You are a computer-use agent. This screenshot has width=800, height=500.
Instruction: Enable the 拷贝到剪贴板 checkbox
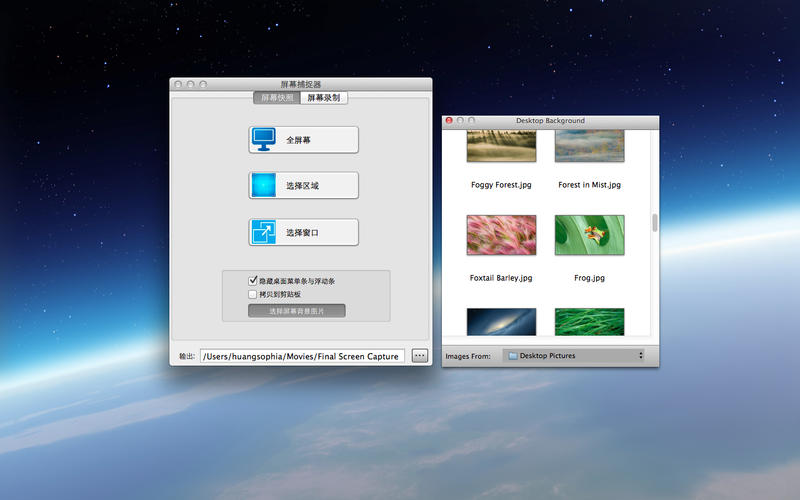(252, 295)
